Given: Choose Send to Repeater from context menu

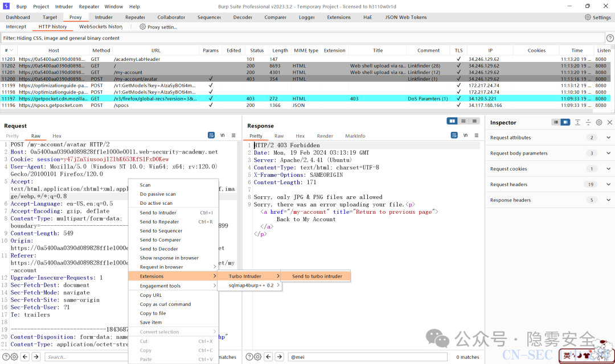Looking at the screenshot, I should 173,222.
